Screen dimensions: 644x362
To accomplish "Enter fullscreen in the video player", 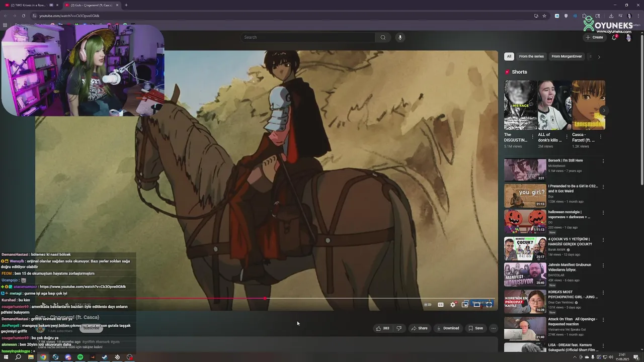I will pos(489,304).
